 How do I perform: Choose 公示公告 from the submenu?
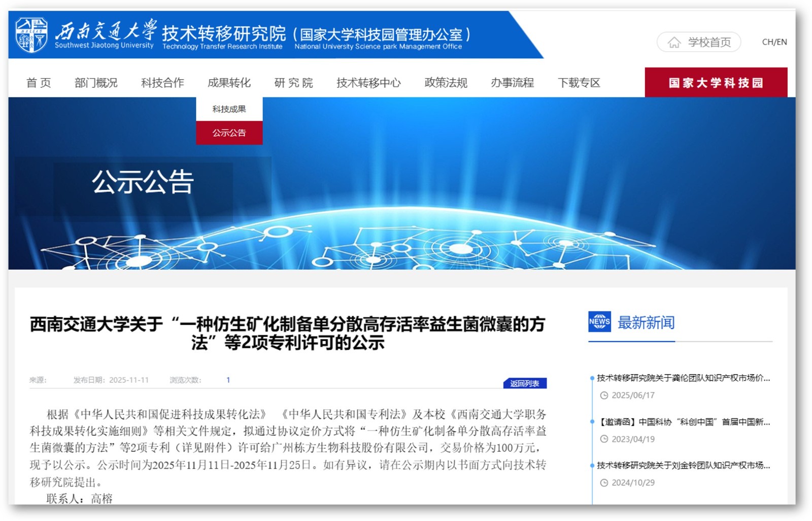pos(229,133)
